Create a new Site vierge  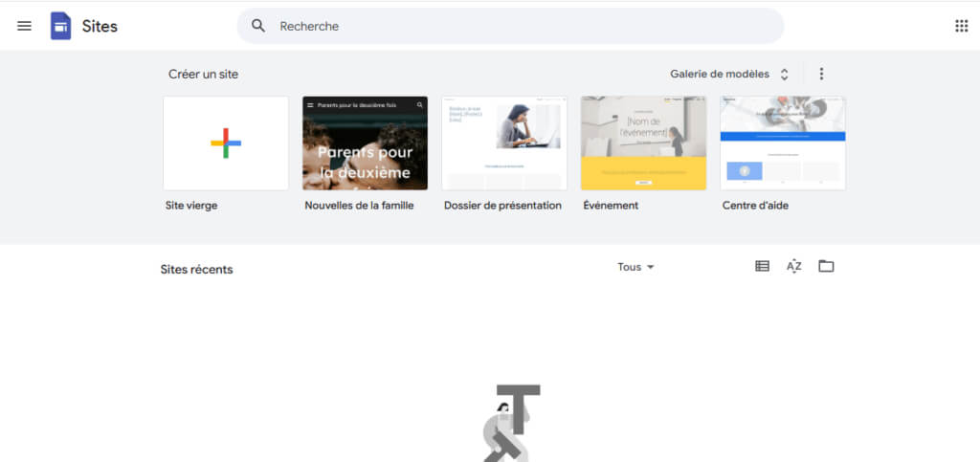point(226,143)
